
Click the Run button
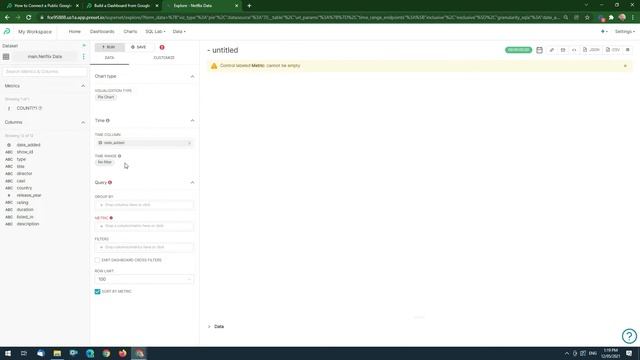[x=109, y=47]
